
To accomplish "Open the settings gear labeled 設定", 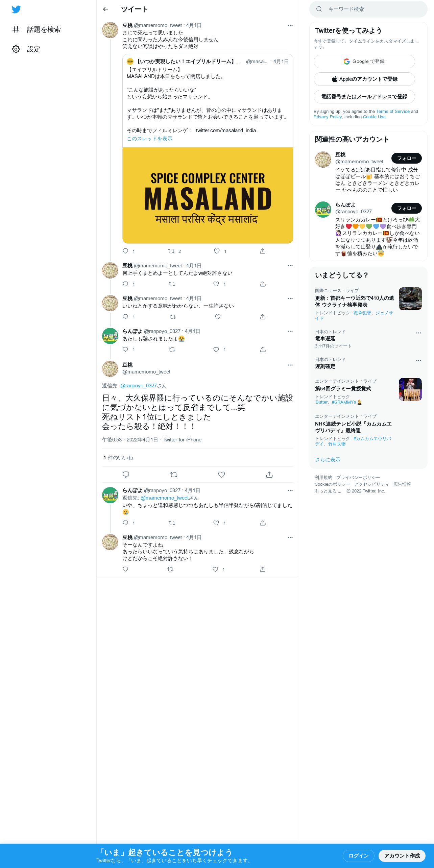I will (26, 49).
